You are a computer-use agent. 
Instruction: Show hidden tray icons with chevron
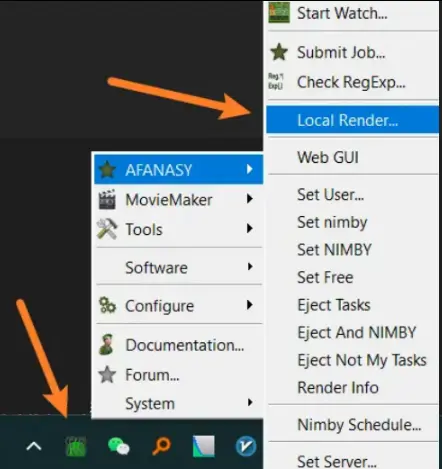(34, 446)
